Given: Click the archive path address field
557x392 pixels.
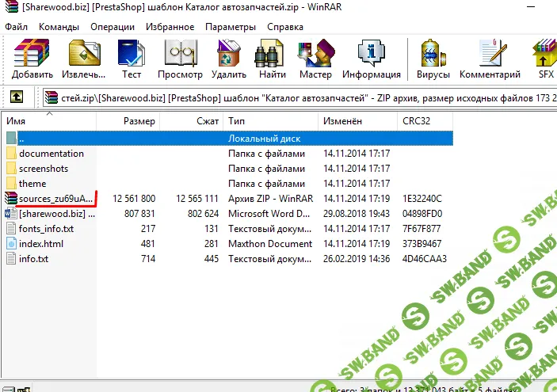Looking at the screenshot, I should pyautogui.click(x=300, y=97).
